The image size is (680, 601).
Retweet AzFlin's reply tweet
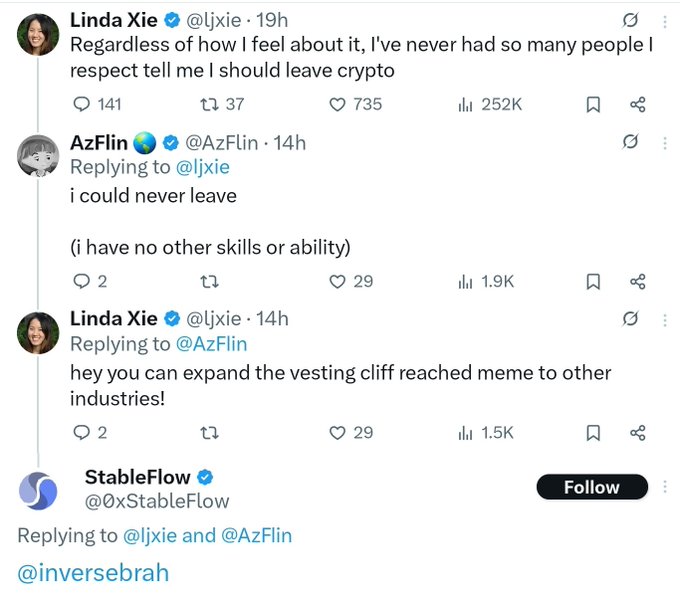209,282
